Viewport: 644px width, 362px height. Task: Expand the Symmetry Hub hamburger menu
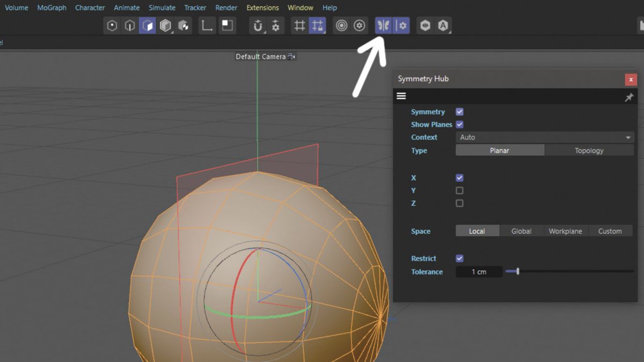click(401, 96)
